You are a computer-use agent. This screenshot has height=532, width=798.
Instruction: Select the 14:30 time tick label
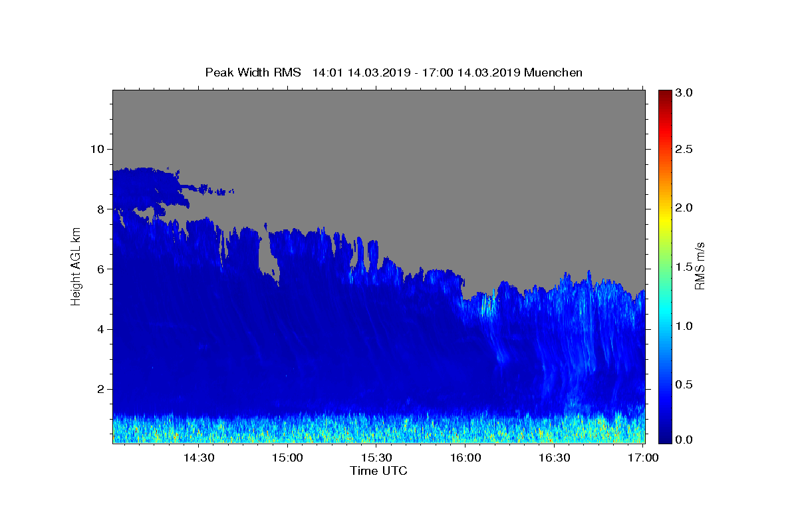[198, 458]
